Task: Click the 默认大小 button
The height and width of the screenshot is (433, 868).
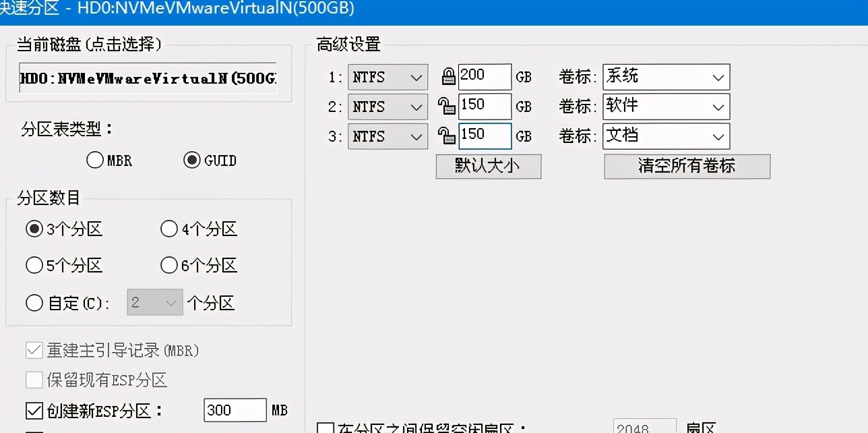Action: pos(488,166)
